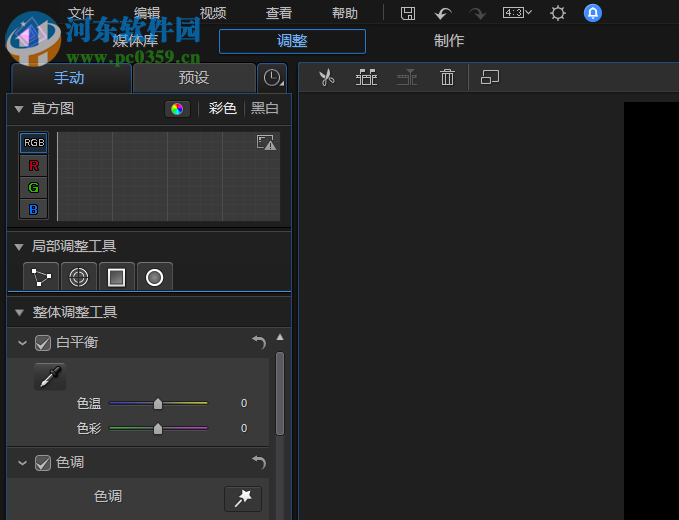679x520 pixels.
Task: Open the blue notification bell
Action: pyautogui.click(x=592, y=13)
